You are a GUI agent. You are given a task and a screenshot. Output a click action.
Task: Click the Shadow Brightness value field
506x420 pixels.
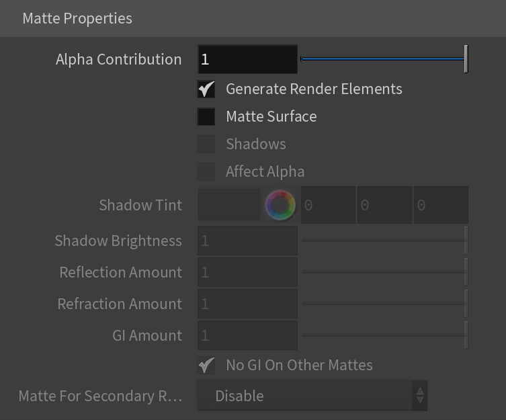[247, 241]
